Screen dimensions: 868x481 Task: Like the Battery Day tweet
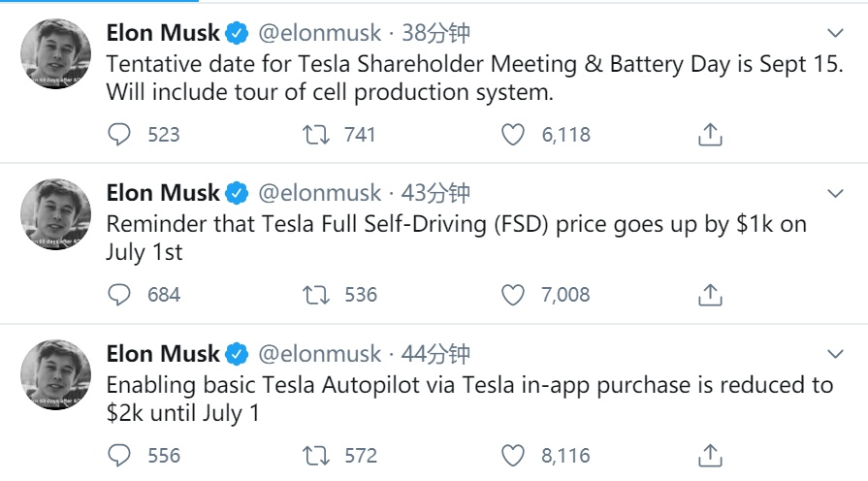tap(513, 135)
